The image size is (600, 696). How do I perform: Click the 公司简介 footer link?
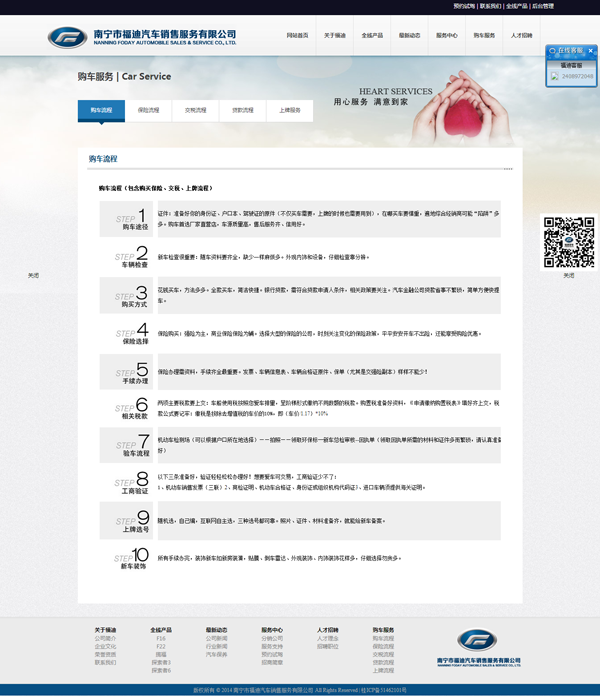pos(105,638)
